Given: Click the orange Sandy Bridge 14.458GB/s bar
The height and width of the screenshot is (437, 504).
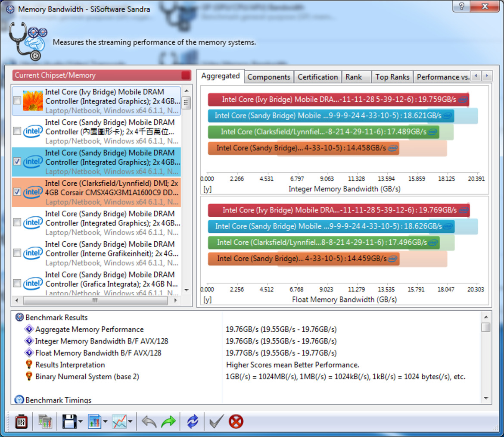Looking at the screenshot, I should point(303,148).
